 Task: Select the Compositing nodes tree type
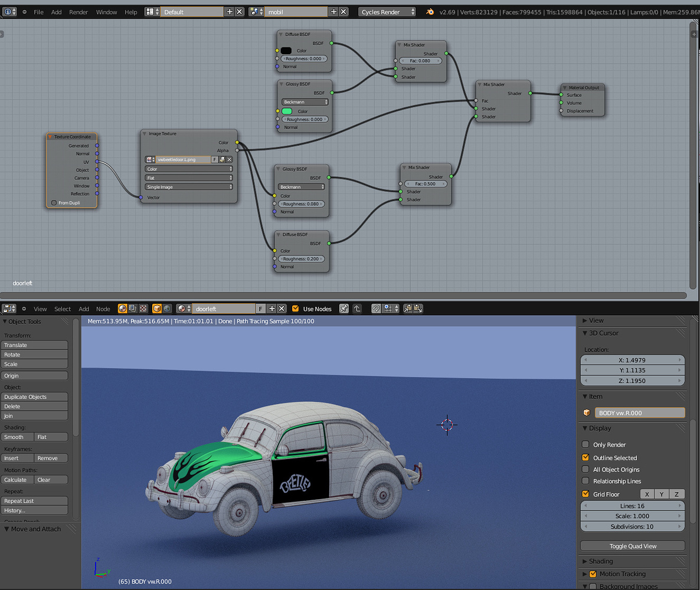133,309
